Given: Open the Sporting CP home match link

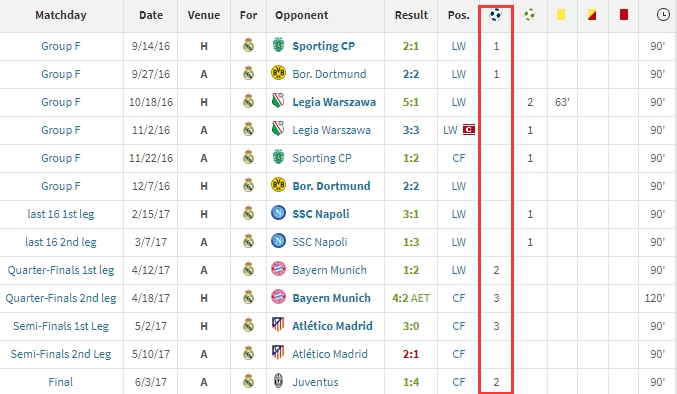Looking at the screenshot, I should [x=323, y=46].
